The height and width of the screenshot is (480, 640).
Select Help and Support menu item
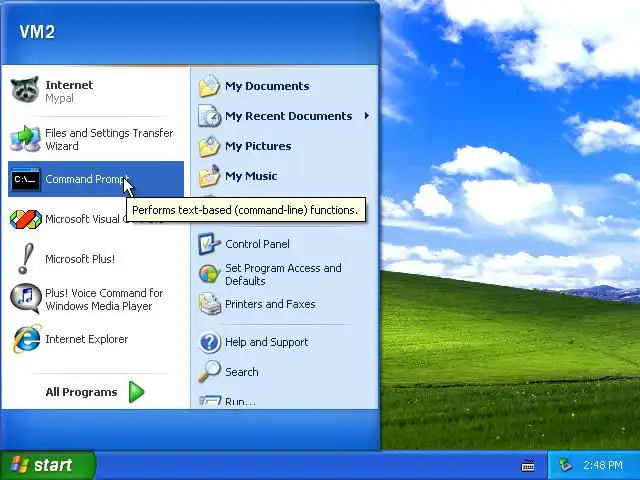tap(284, 342)
